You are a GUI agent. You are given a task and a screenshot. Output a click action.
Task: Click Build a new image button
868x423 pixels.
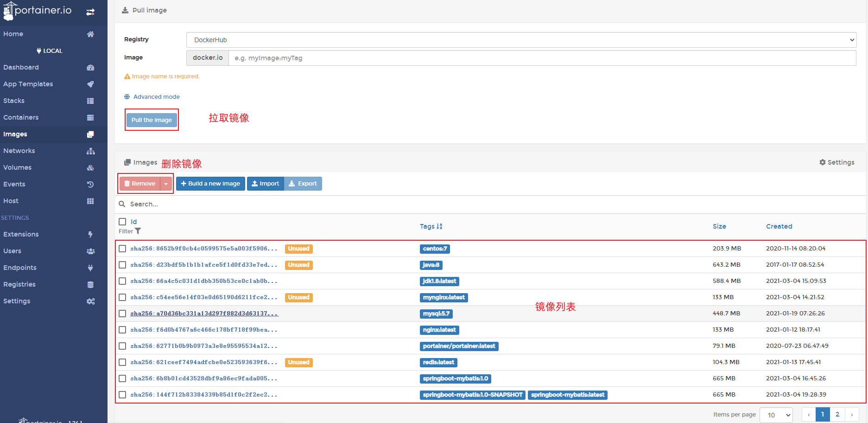point(210,184)
